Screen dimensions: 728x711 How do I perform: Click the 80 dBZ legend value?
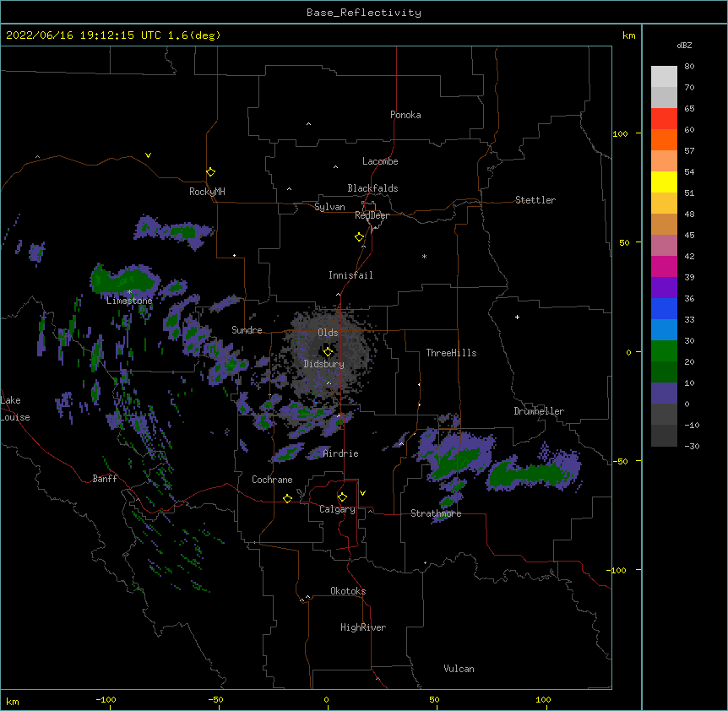tap(689, 67)
